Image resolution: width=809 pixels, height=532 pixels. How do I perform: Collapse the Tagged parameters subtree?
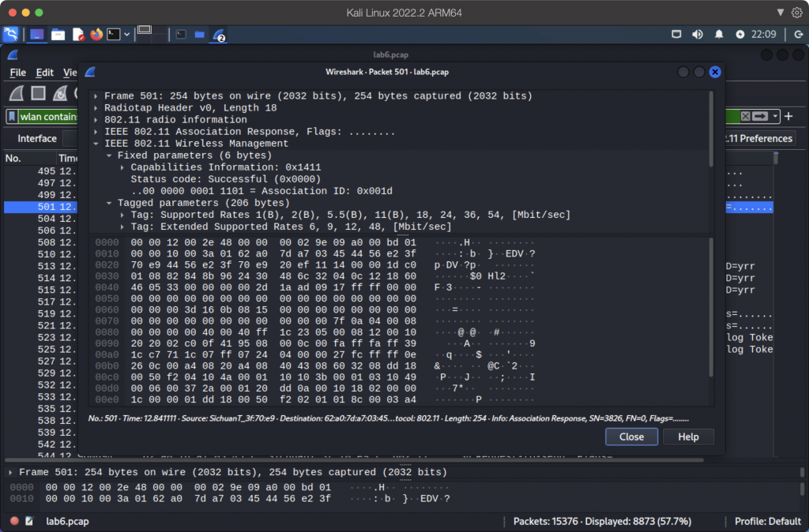pyautogui.click(x=109, y=203)
